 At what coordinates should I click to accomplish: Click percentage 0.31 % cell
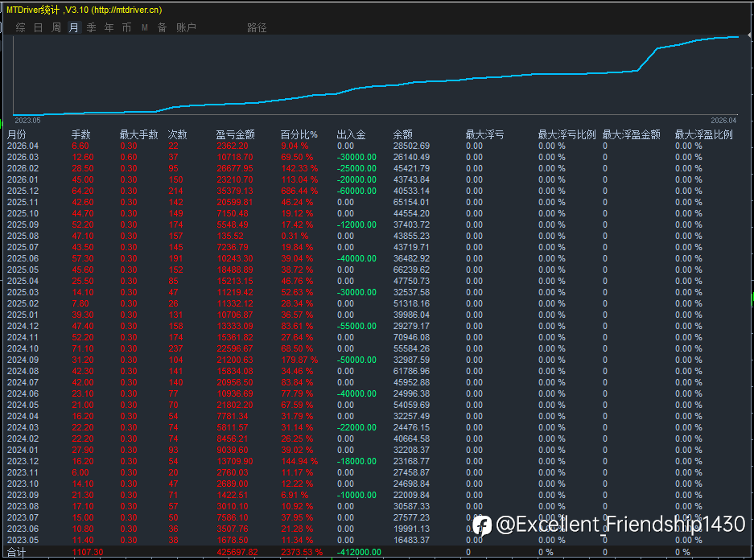[295, 236]
